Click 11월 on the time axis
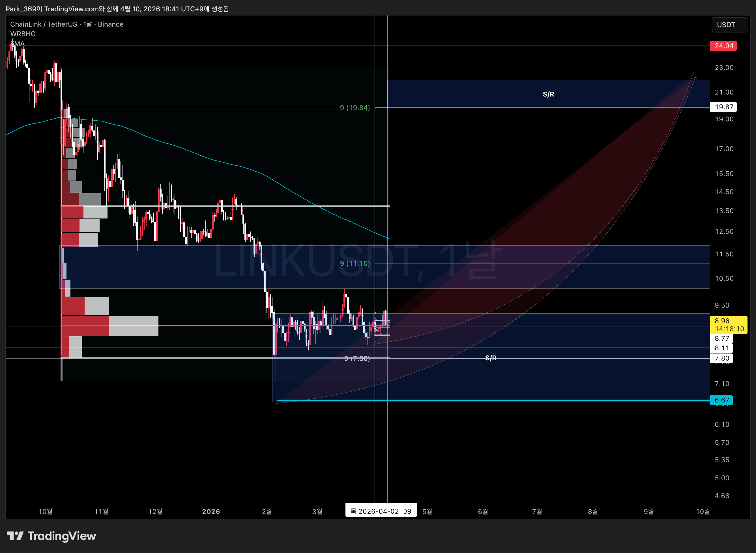The height and width of the screenshot is (553, 756). click(x=101, y=511)
